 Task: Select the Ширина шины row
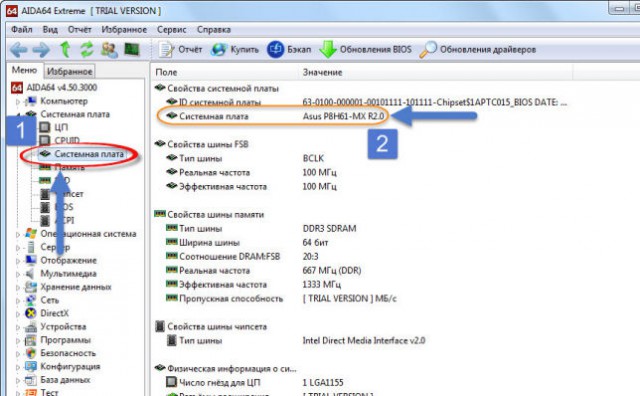pos(247,242)
